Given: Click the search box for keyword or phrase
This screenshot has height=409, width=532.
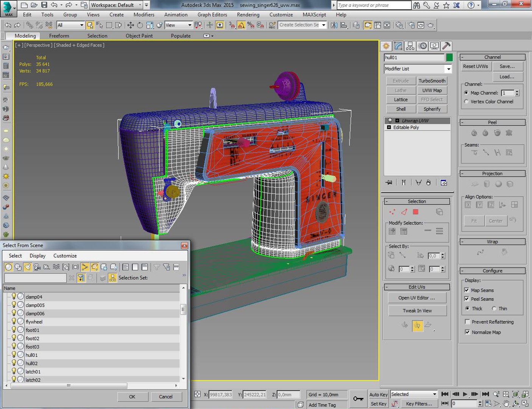Looking at the screenshot, I should (x=374, y=5).
